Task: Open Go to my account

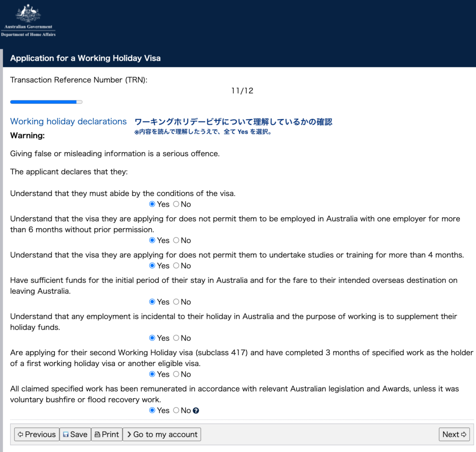Action: [x=162, y=434]
